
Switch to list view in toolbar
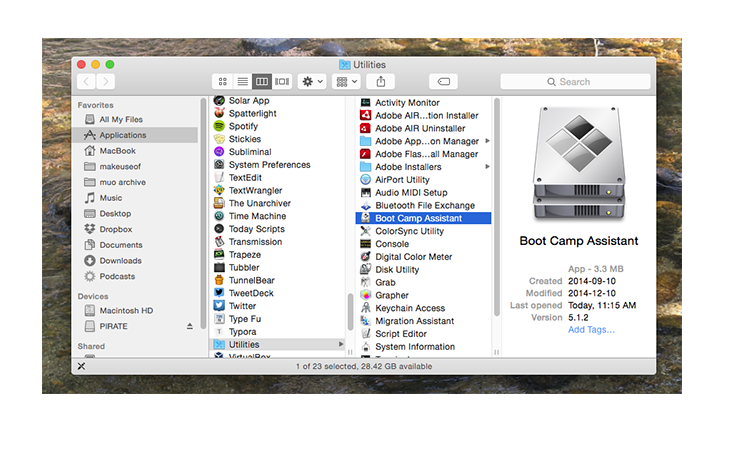[x=242, y=82]
